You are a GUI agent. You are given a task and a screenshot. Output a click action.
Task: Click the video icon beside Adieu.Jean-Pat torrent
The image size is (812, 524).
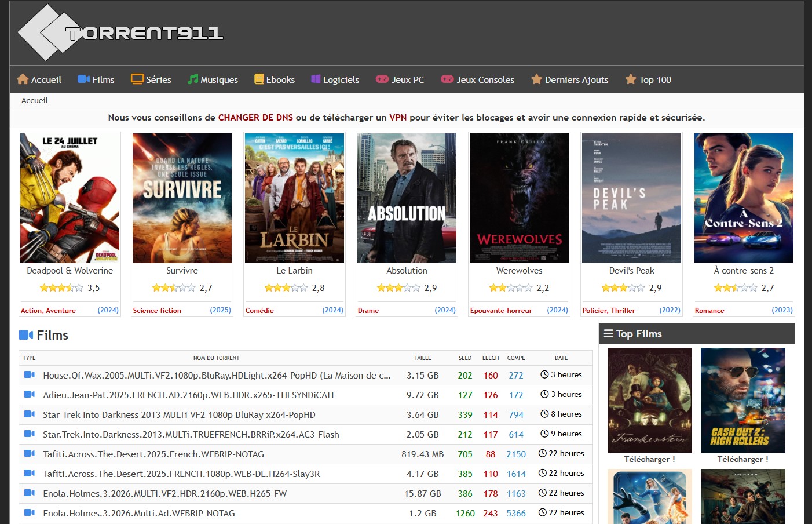(x=30, y=395)
